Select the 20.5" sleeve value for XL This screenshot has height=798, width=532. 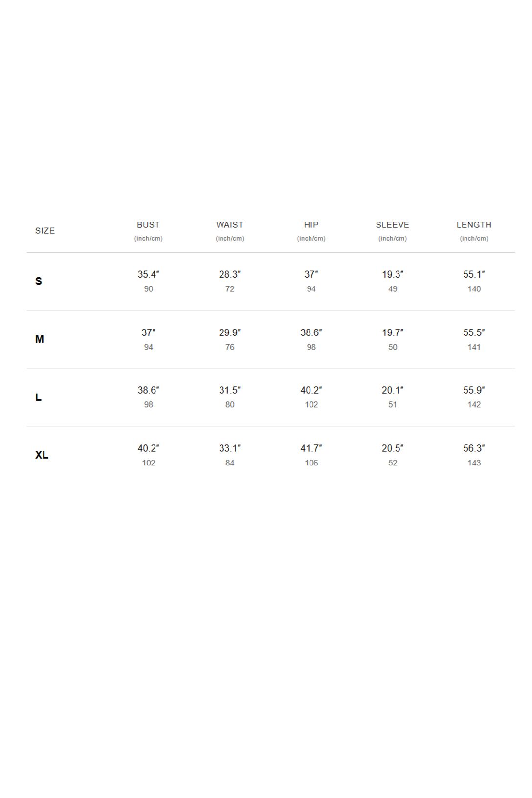393,448
